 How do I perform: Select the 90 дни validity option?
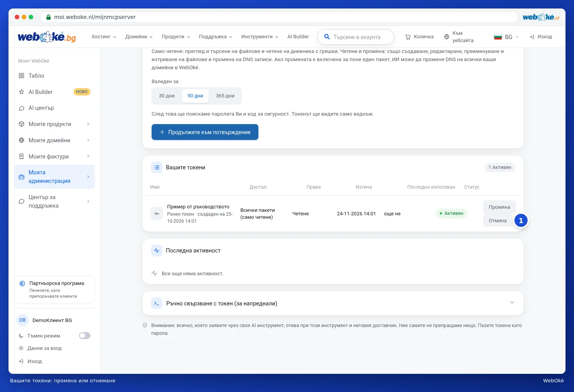(x=195, y=96)
